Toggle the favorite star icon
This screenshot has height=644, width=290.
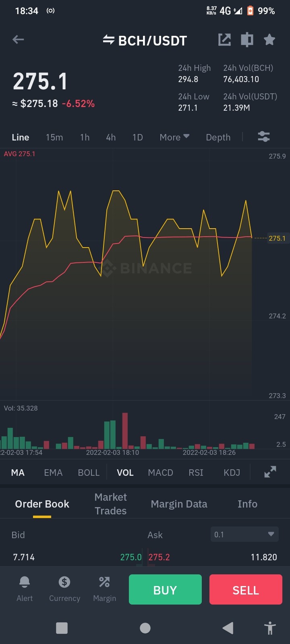pos(269,39)
